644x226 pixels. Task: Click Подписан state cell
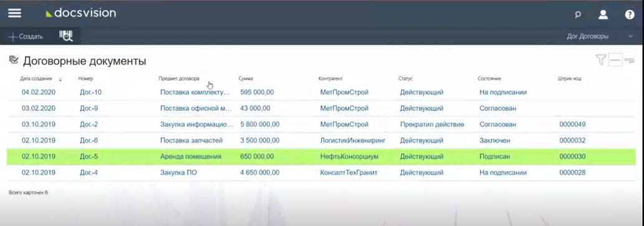tap(494, 156)
